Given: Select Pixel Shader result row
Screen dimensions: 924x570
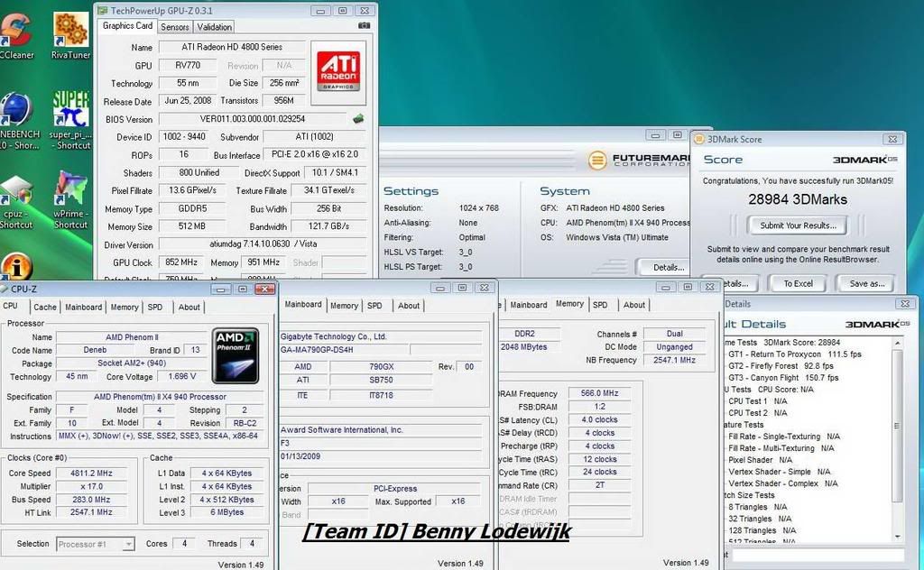Looking at the screenshot, I should (760, 461).
